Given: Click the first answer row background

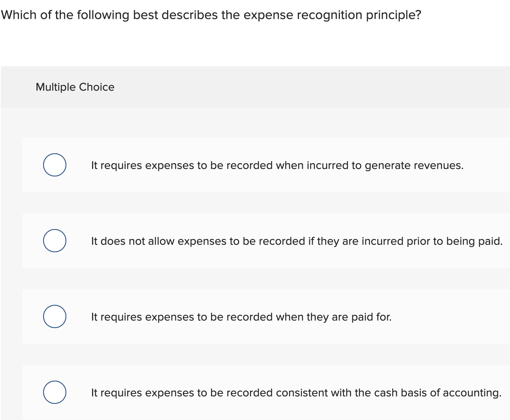Looking at the screenshot, I should (x=265, y=164).
